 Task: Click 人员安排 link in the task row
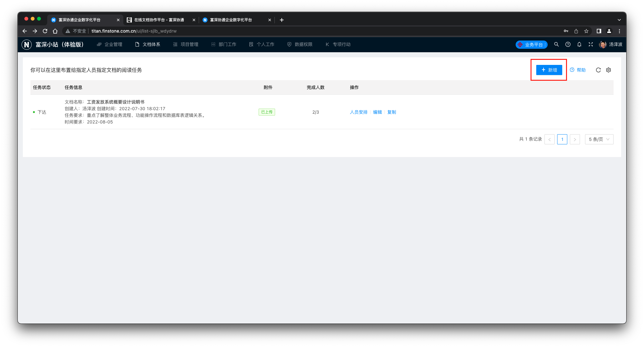coord(359,112)
